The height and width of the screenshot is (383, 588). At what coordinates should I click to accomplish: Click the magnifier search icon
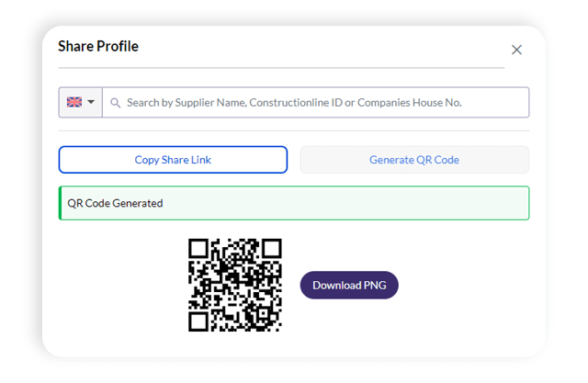(116, 103)
